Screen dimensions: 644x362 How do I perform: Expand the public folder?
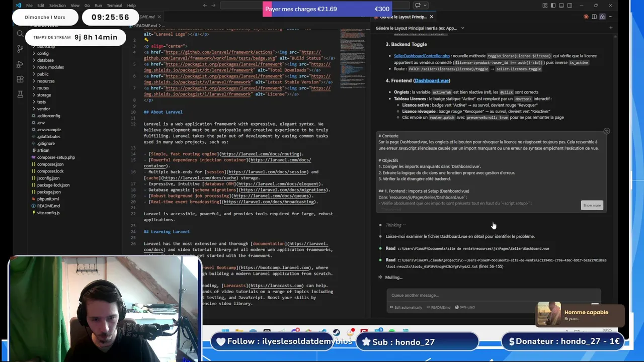coord(43,74)
